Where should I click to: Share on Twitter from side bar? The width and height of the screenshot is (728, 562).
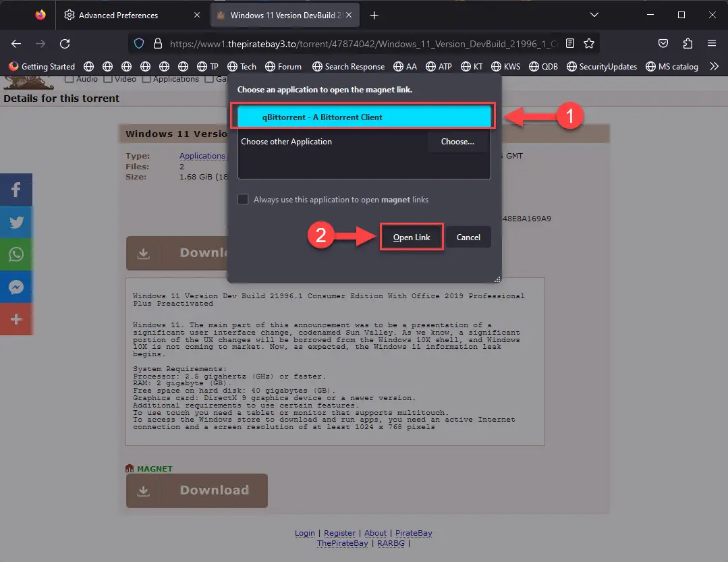(16, 222)
